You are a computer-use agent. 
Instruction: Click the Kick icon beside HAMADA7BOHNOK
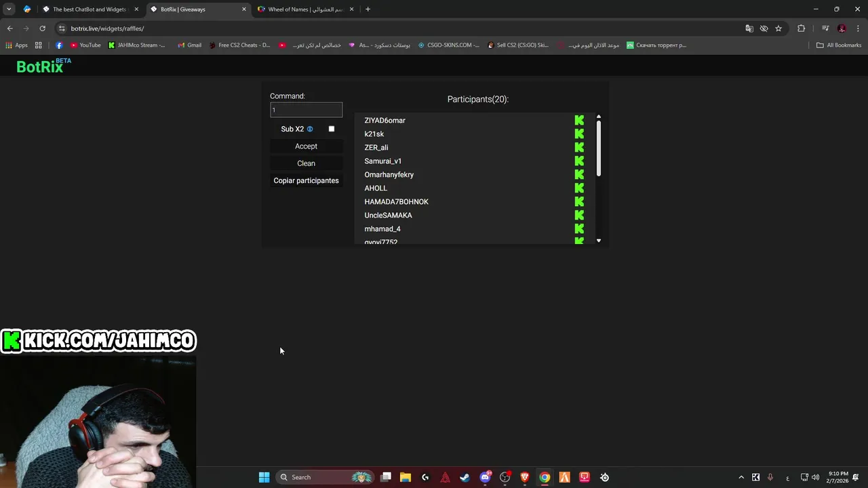[x=579, y=201]
